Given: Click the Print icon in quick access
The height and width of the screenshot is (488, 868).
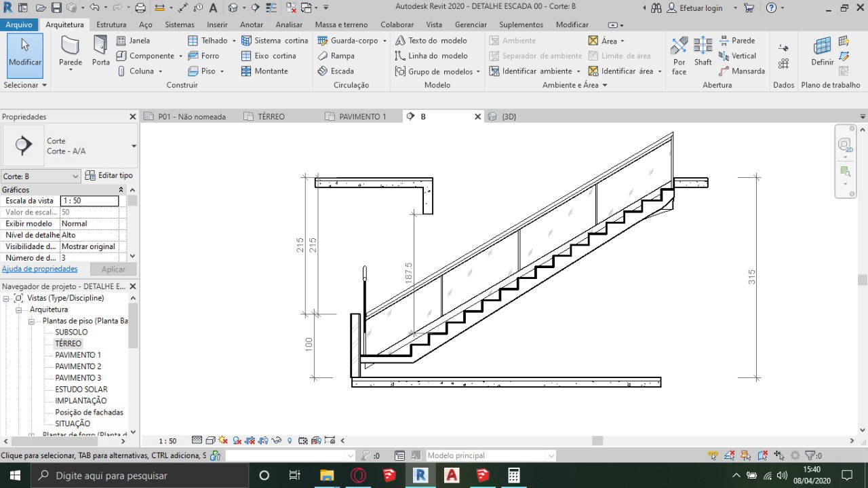Looking at the screenshot, I should [x=140, y=8].
